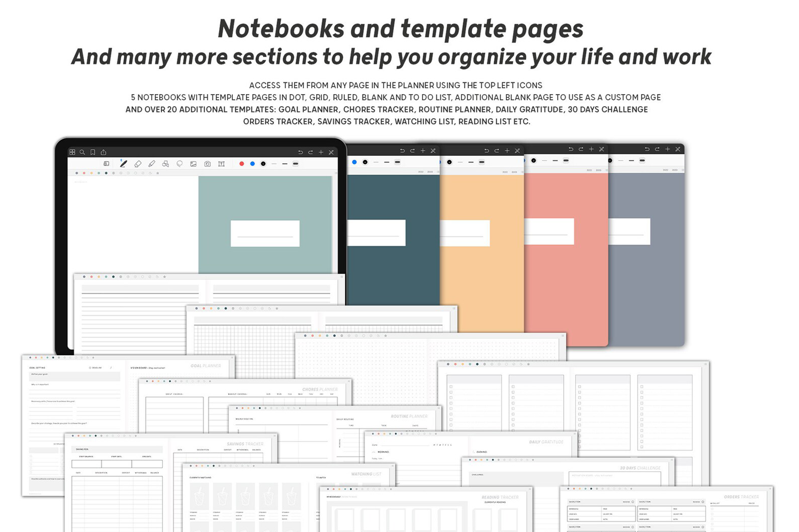Switch to the 2022 tab above the orange notebook
799x532 pixels.
pyautogui.click(x=505, y=172)
